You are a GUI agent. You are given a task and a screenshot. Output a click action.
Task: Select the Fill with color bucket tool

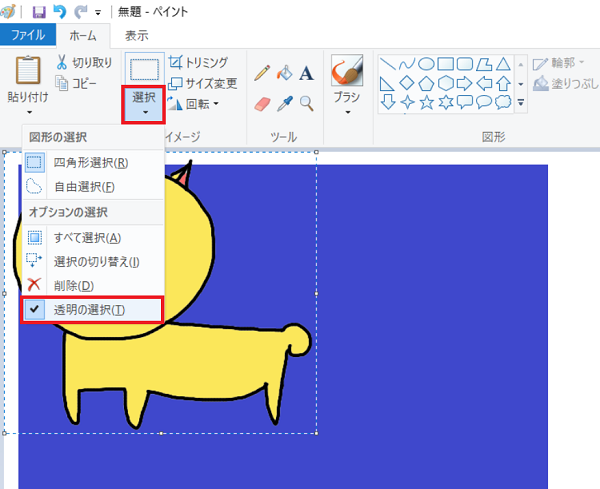click(x=284, y=73)
